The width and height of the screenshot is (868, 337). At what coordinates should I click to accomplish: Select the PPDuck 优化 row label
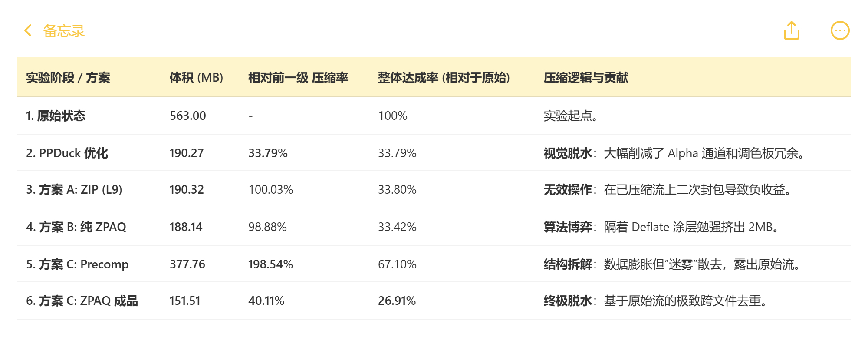click(x=67, y=153)
